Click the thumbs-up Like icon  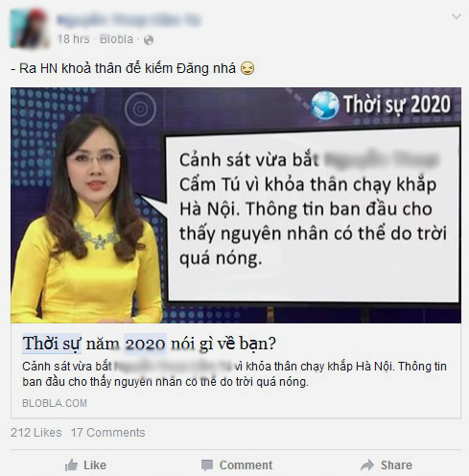tap(71, 464)
